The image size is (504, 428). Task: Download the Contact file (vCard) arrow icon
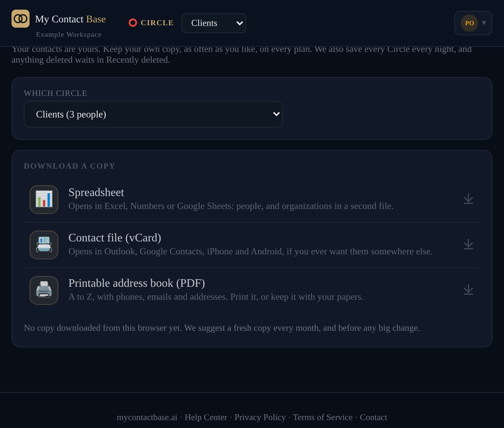468,244
